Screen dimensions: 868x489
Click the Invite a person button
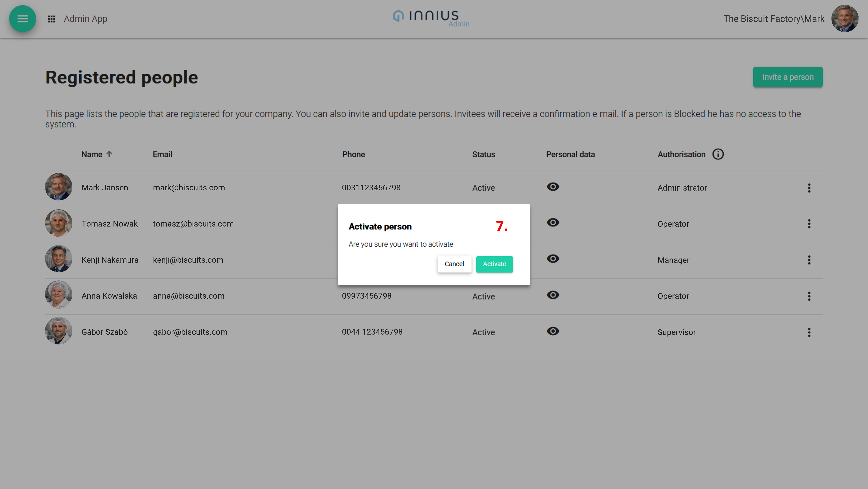tap(788, 77)
